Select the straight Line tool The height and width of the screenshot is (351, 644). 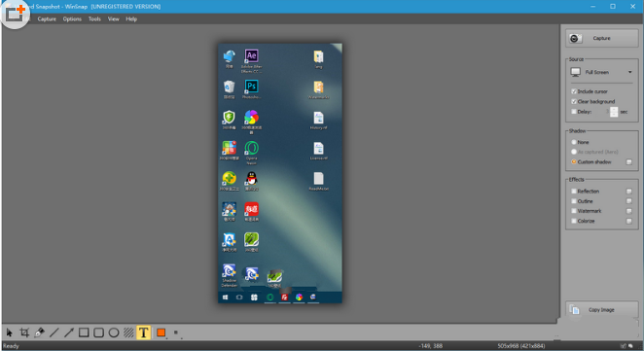[54, 333]
